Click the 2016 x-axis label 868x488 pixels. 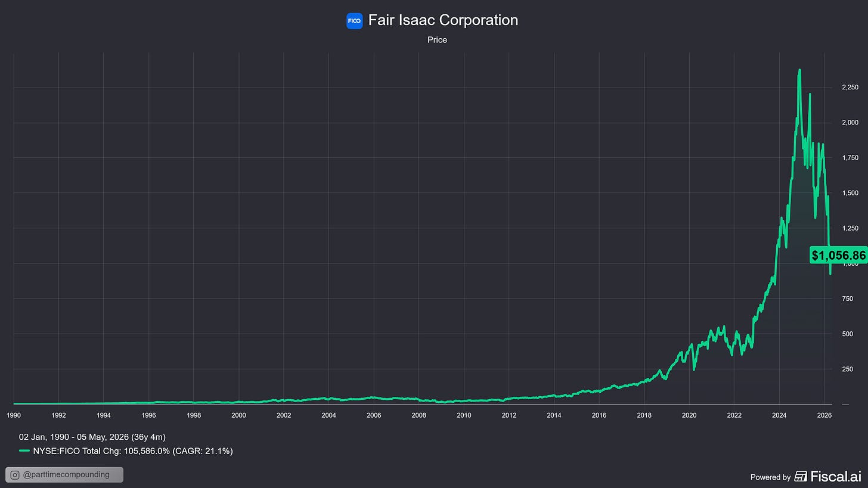(599, 415)
